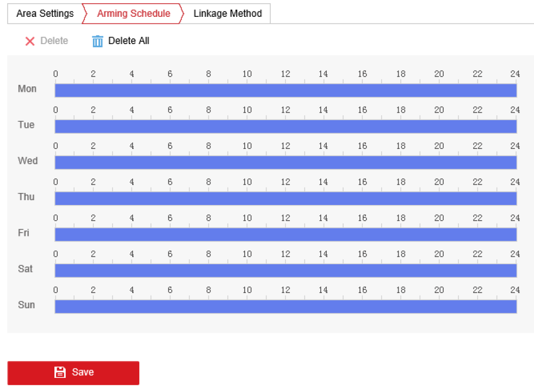Click the greyed Delete text
The width and height of the screenshot is (534, 392).
54,41
